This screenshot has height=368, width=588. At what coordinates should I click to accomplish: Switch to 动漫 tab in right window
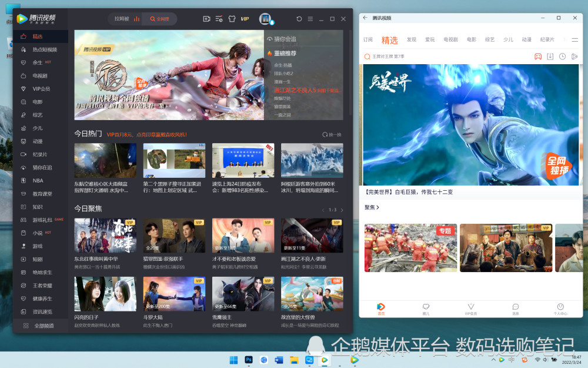(x=526, y=39)
